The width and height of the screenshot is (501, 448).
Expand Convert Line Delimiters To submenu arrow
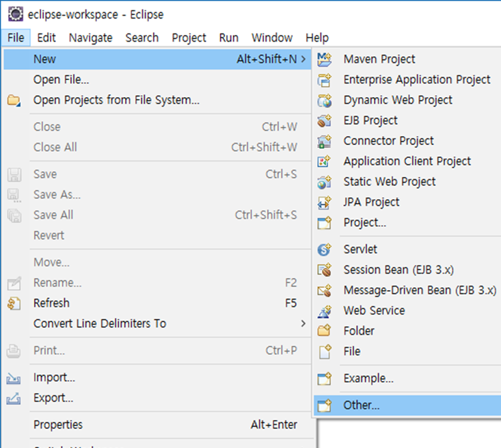303,324
